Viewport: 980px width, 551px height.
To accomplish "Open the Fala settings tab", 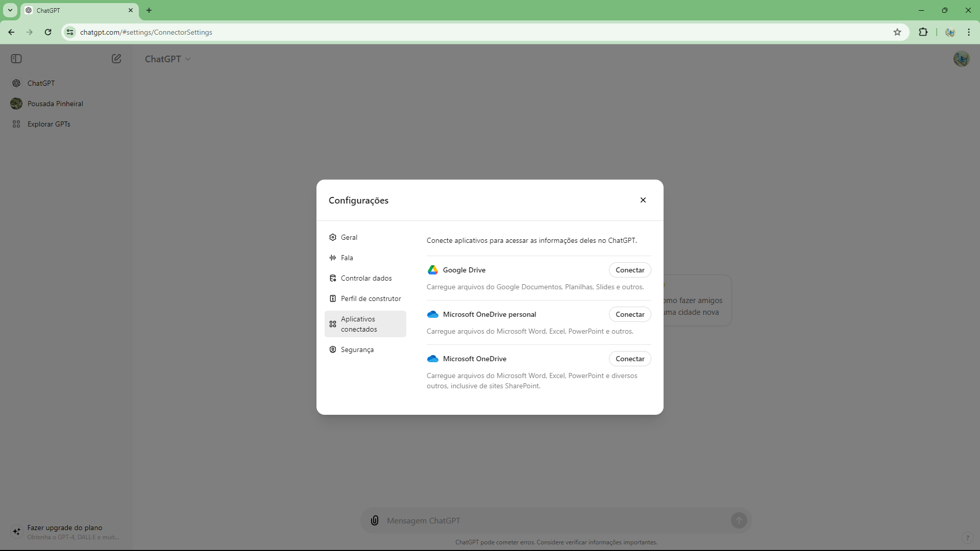I will 365,258.
